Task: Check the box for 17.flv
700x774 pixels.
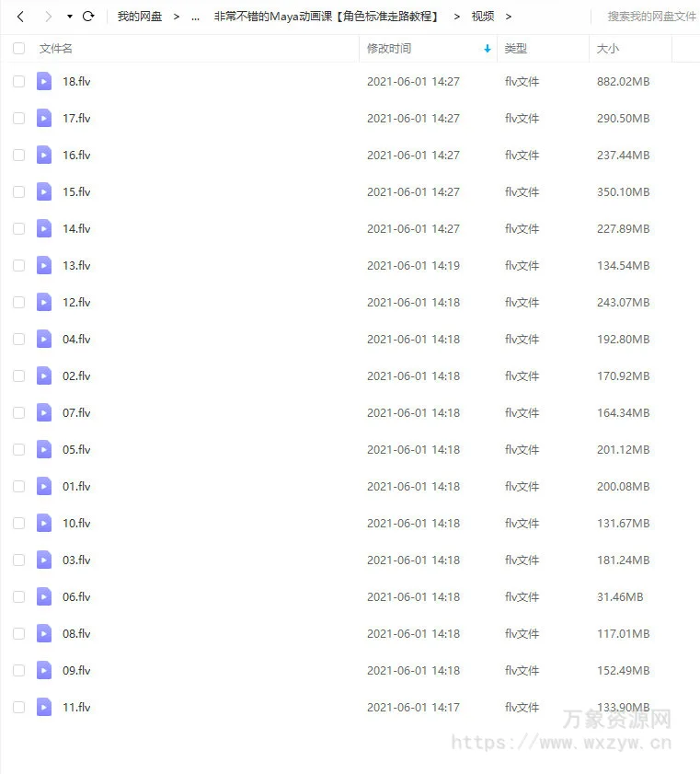Action: coord(18,118)
